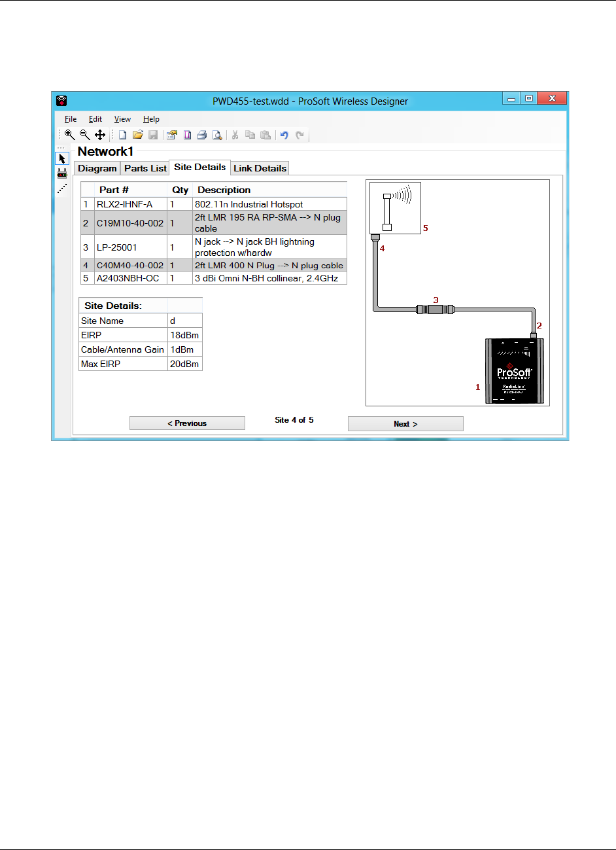
Task: Maximize the ProSoft Wireless Designer window
Action: point(529,99)
